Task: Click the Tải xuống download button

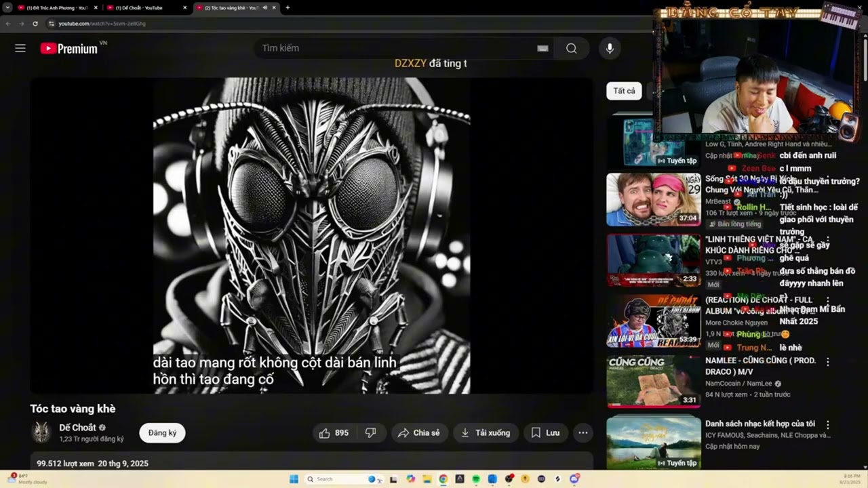Action: pos(486,432)
